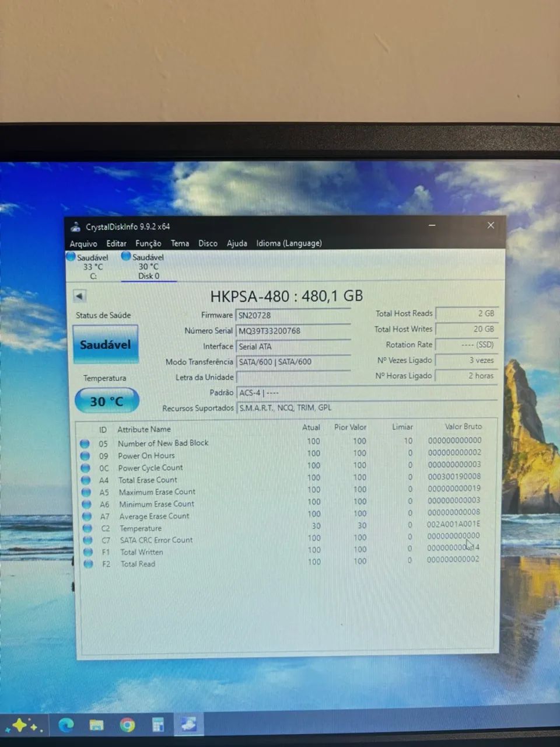Click the Atual column header
Image resolution: width=560 pixels, height=747 pixels.
pyautogui.click(x=311, y=428)
